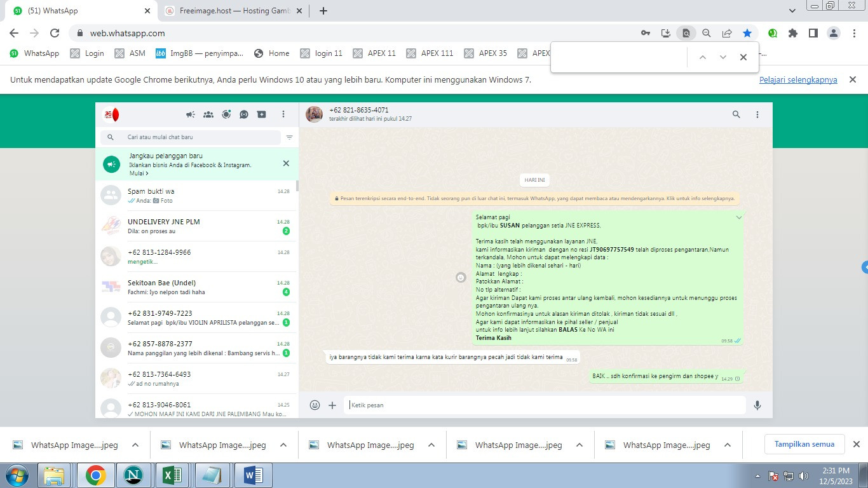Click the zoom magnifier icon in address bar
The width and height of the screenshot is (868, 488).
tap(706, 33)
